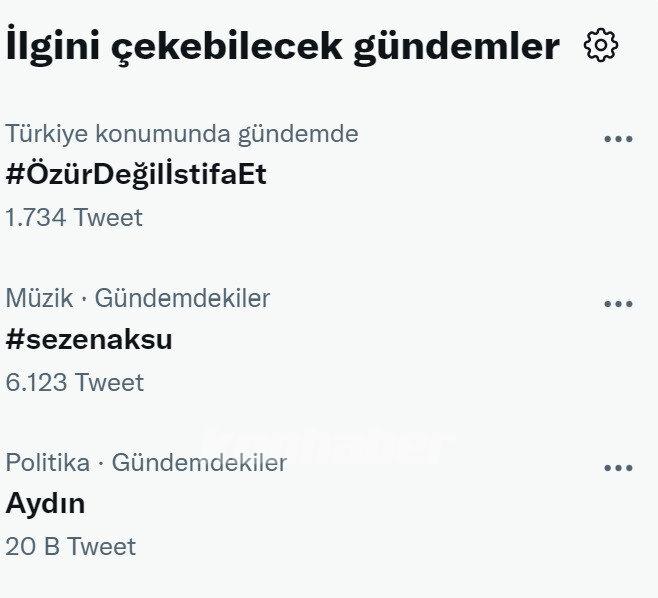The width and height of the screenshot is (658, 598).
Task: Click the faint Korhaber watermark
Action: 325,443
